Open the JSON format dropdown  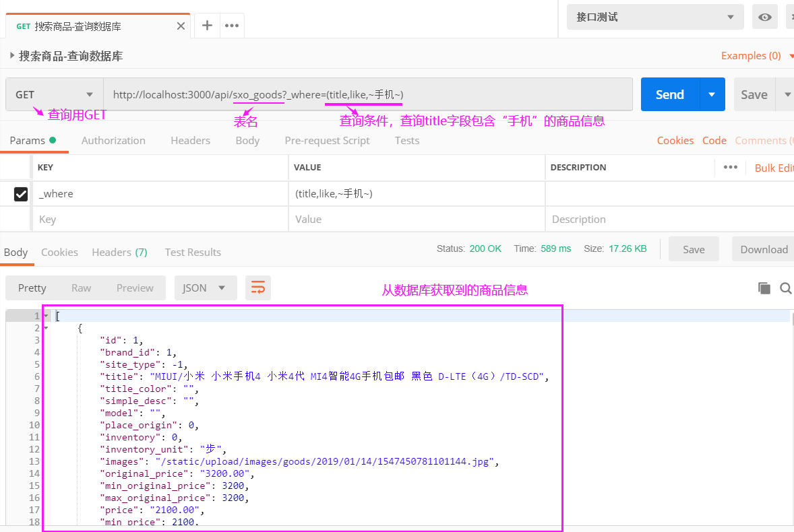pyautogui.click(x=206, y=288)
